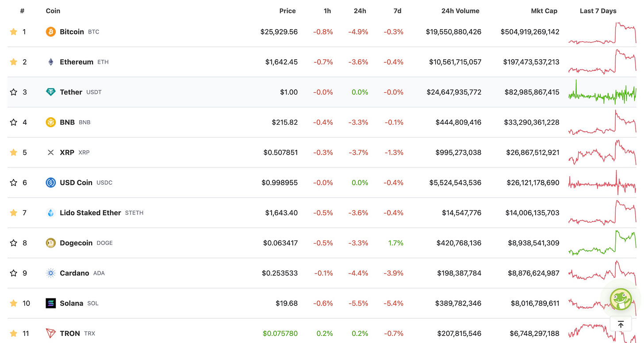
Task: Open Tether's green 7-day sparkline
Action: (x=602, y=92)
